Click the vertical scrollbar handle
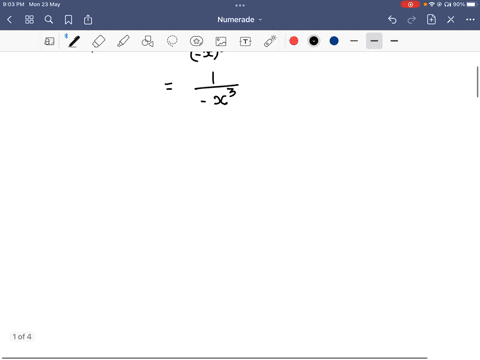The height and width of the screenshot is (360, 480). coord(477,82)
